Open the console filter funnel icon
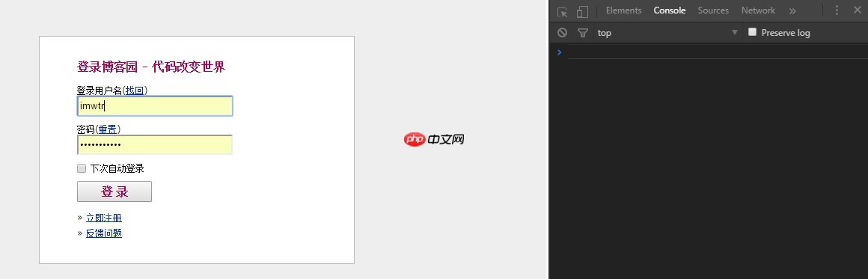868x279 pixels. coord(582,33)
